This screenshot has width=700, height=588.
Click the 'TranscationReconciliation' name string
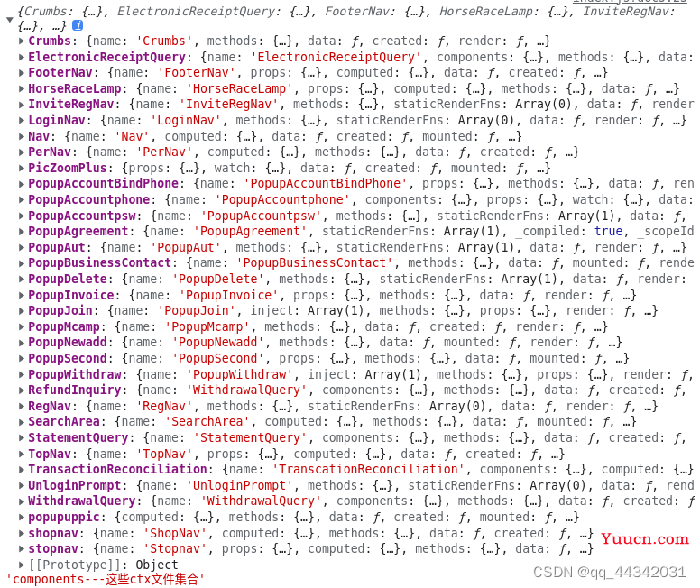(x=369, y=470)
